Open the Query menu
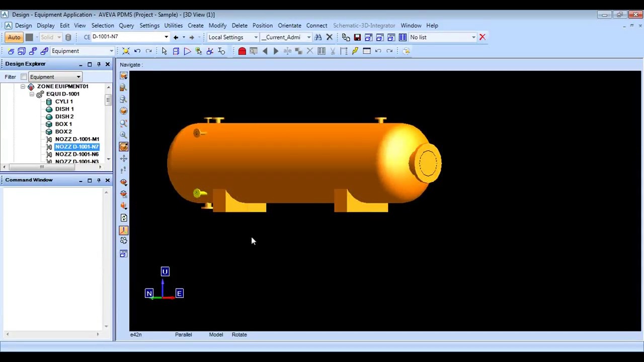 tap(126, 26)
